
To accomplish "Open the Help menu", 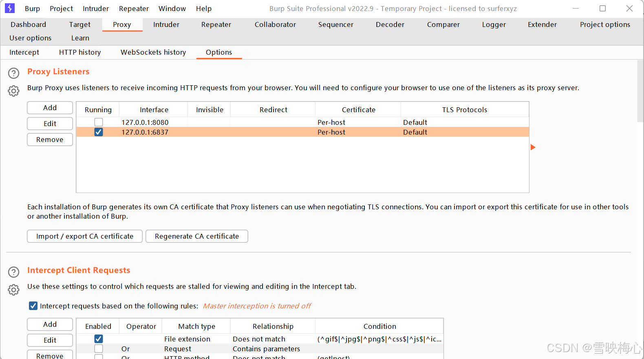I will tap(204, 9).
